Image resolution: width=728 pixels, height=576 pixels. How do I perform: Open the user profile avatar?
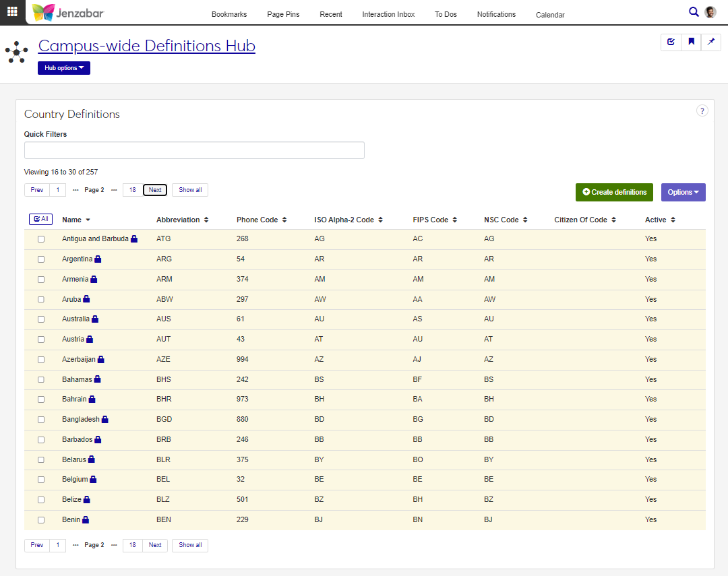(x=710, y=12)
